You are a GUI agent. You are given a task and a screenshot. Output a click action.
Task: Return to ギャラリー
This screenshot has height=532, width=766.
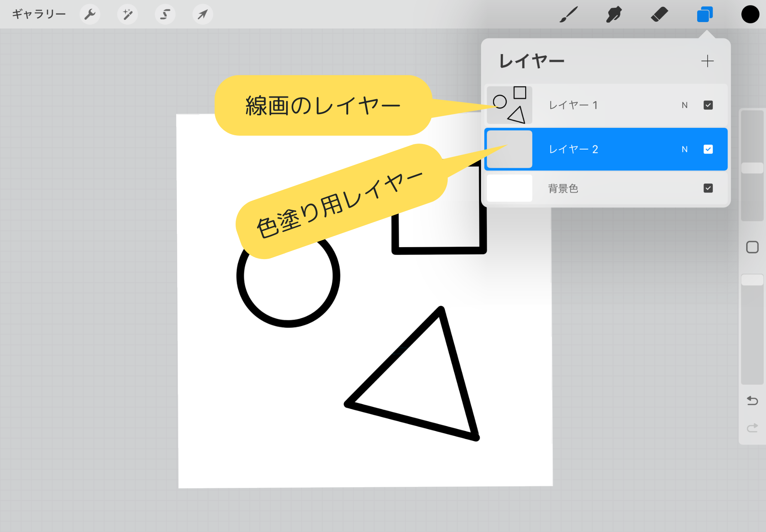[39, 14]
